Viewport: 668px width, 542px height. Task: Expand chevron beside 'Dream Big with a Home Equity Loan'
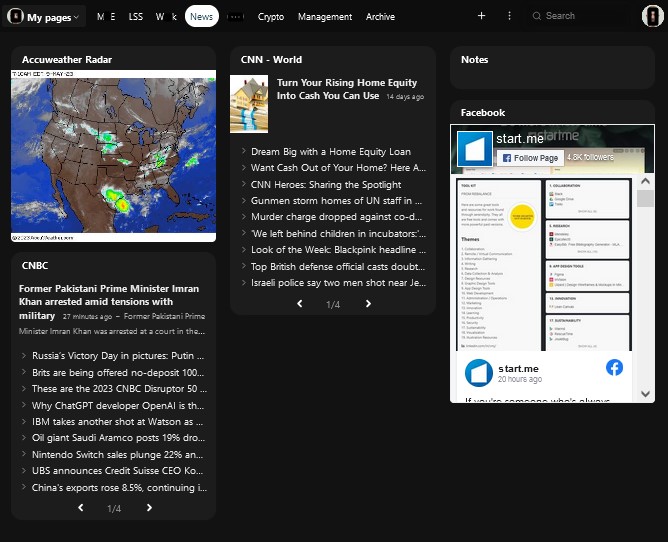click(244, 151)
